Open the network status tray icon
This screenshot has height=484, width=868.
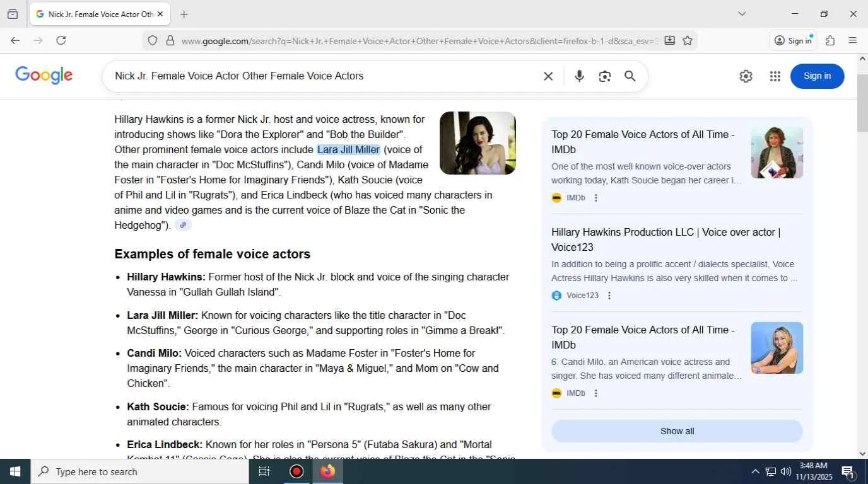770,471
